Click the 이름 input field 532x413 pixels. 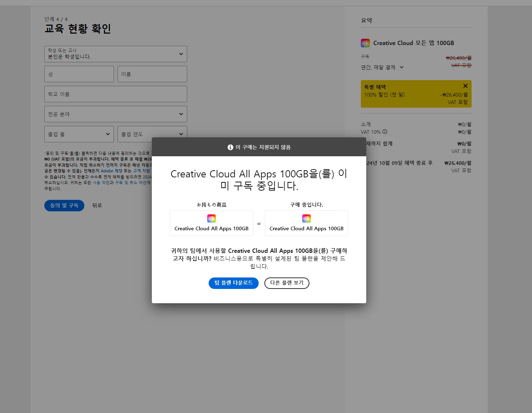click(152, 74)
